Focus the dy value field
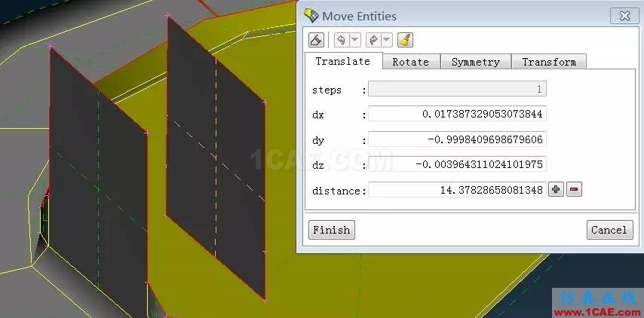 click(457, 139)
